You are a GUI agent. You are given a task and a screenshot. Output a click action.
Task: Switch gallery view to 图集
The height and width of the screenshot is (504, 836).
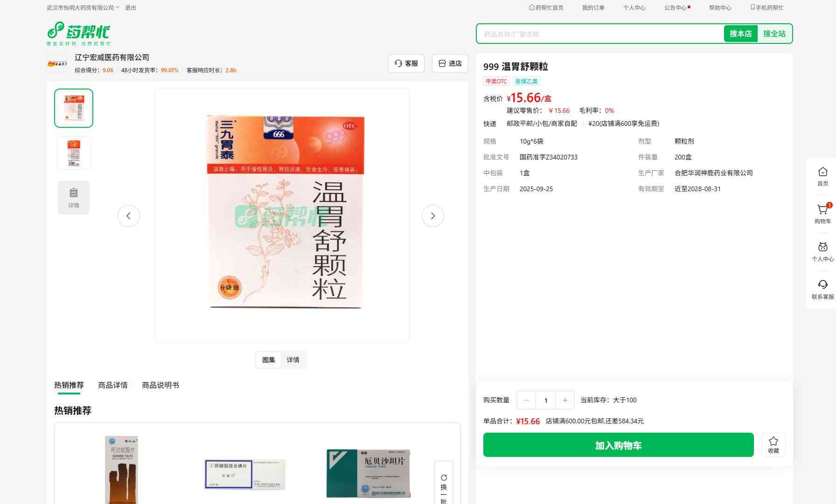[x=269, y=360]
